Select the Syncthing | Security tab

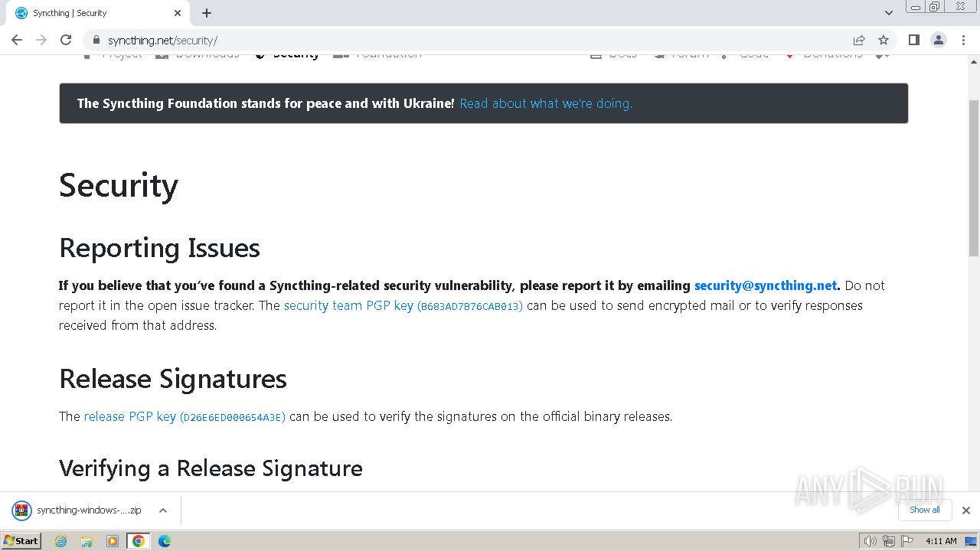coord(98,13)
